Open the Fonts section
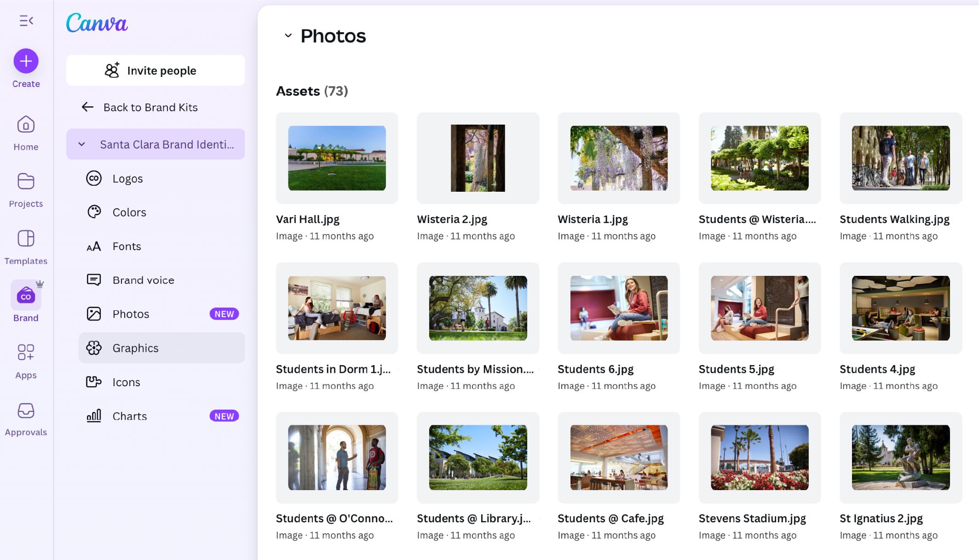The height and width of the screenshot is (560, 979). click(126, 246)
